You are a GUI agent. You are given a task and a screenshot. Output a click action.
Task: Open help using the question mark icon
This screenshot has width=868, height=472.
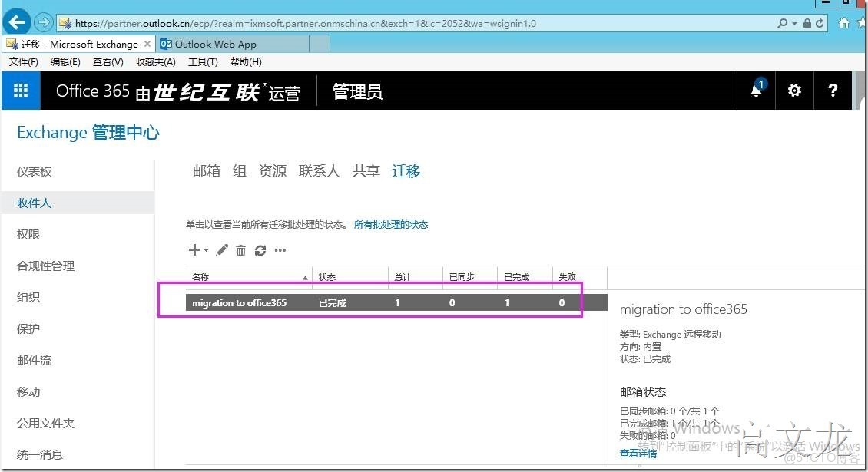click(x=833, y=91)
